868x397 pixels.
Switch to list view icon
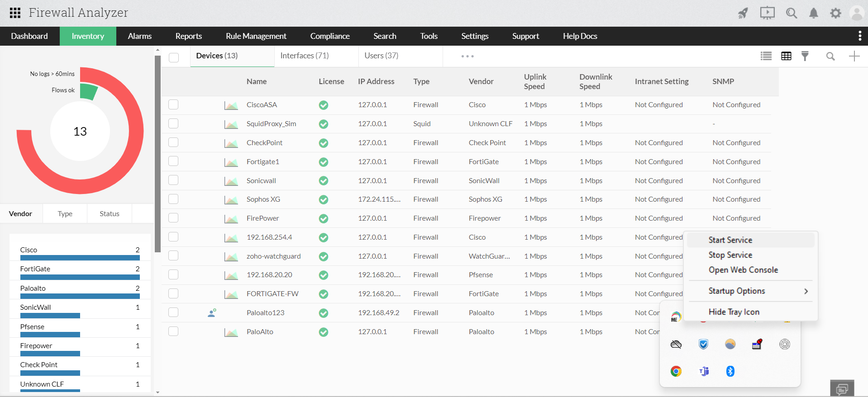[x=766, y=56]
